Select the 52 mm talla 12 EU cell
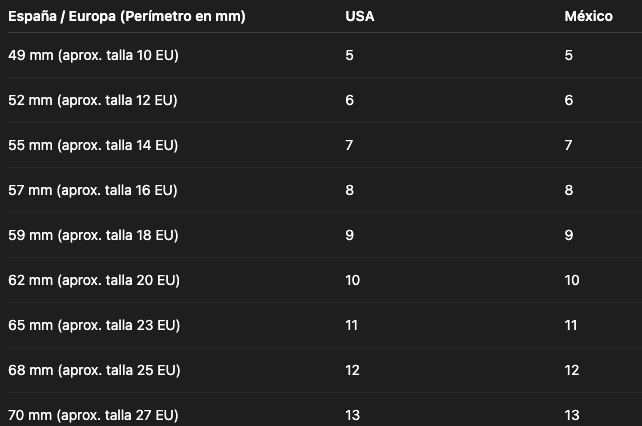The width and height of the screenshot is (642, 426). coord(93,100)
